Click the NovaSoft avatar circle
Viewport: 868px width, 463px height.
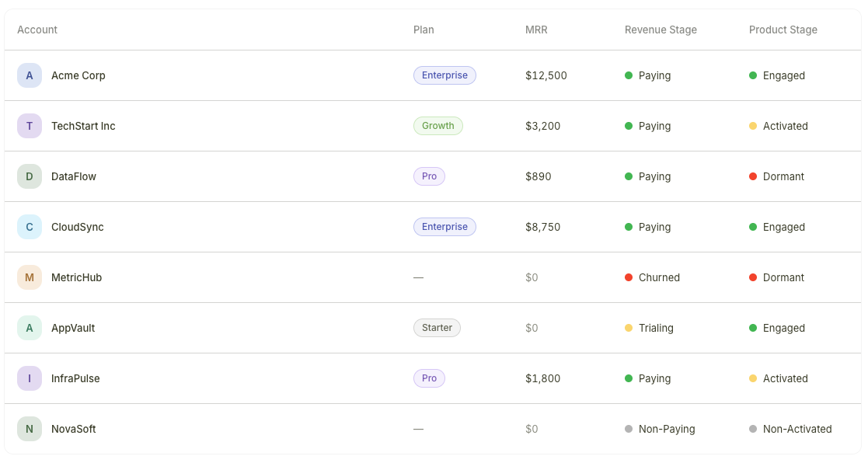click(30, 428)
